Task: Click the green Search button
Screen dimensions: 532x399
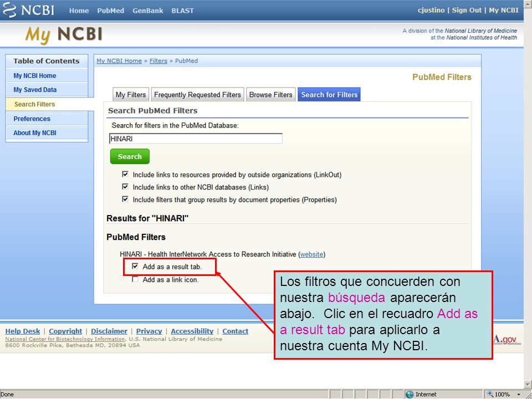Action: [x=130, y=156]
